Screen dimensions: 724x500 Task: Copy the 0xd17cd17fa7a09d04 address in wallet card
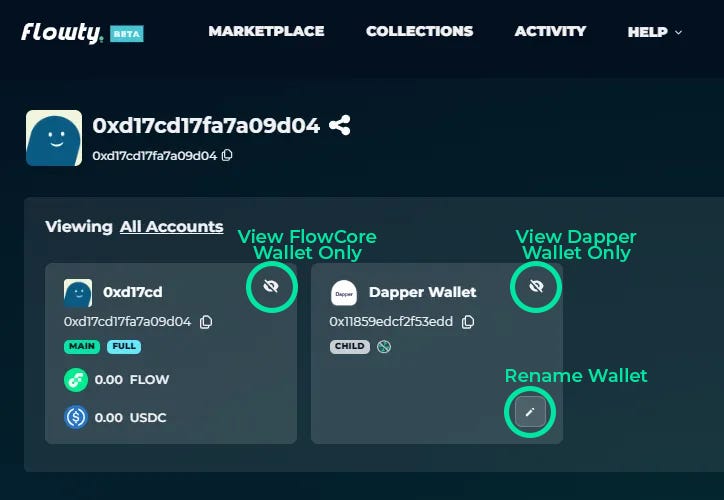click(x=206, y=322)
